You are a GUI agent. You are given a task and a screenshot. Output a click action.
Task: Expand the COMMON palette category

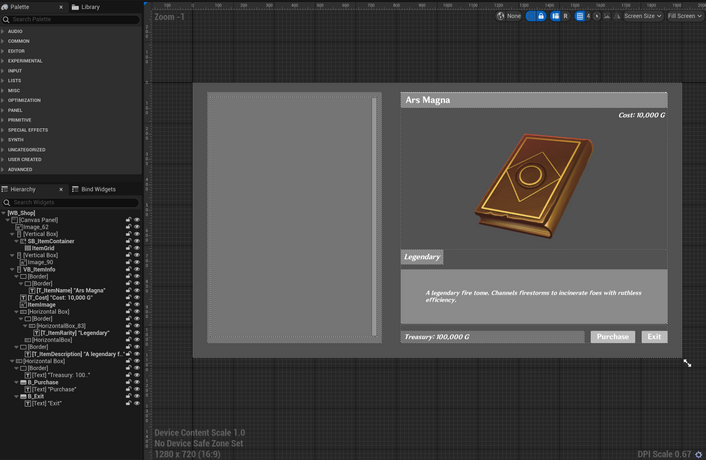pyautogui.click(x=18, y=41)
